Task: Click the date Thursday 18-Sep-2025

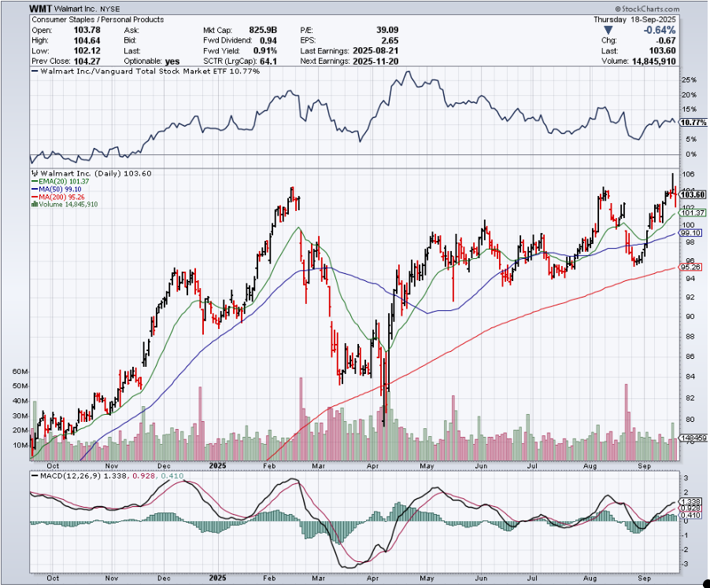Action: [x=634, y=20]
